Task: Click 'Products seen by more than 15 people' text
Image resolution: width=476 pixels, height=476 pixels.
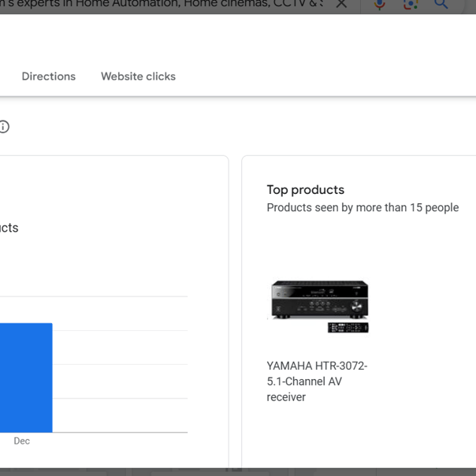Action: pyautogui.click(x=363, y=207)
